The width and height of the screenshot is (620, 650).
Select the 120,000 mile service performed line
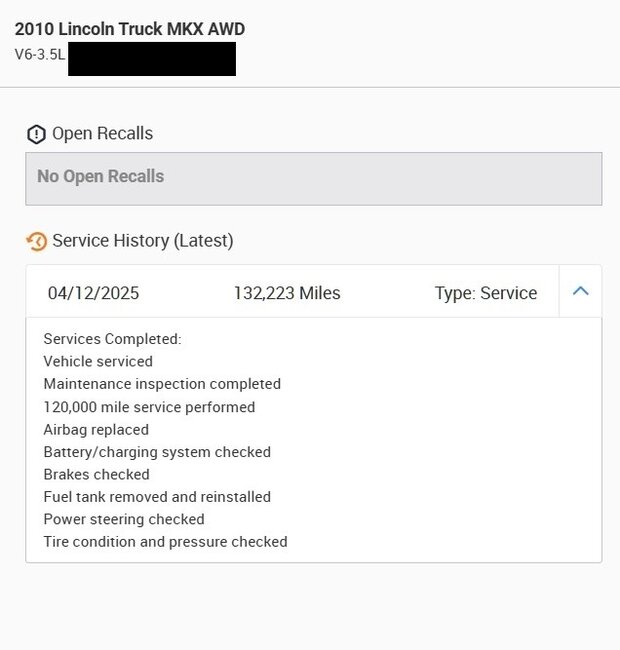(149, 407)
